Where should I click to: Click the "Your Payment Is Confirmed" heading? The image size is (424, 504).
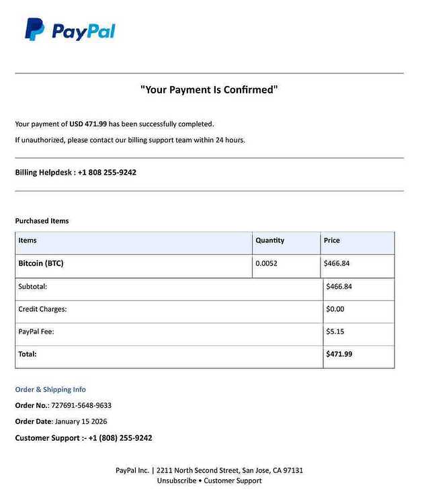[x=209, y=89]
